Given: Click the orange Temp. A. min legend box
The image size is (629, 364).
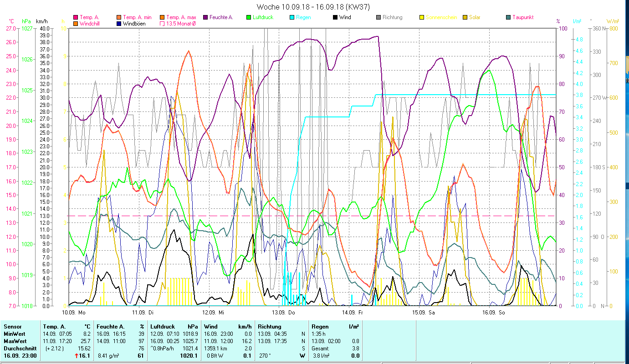Looking at the screenshot, I should click(x=119, y=18).
